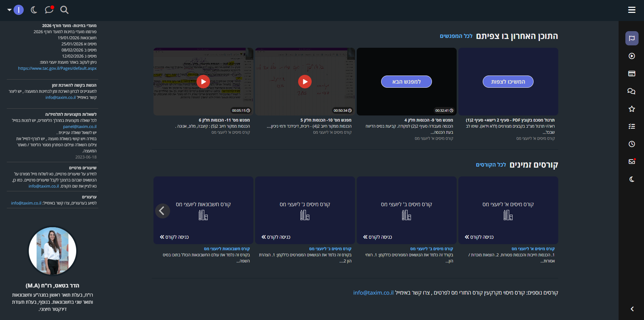Toggle dark mode moon in top bar

pyautogui.click(x=34, y=10)
